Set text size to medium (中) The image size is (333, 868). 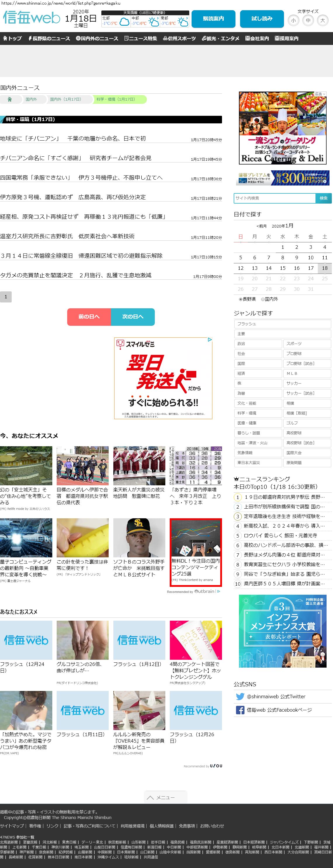308,20
